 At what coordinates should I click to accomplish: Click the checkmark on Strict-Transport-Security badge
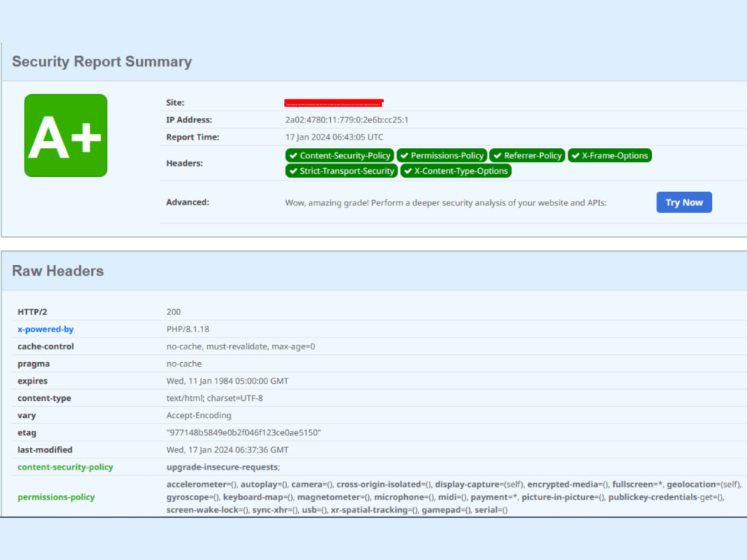coord(294,171)
